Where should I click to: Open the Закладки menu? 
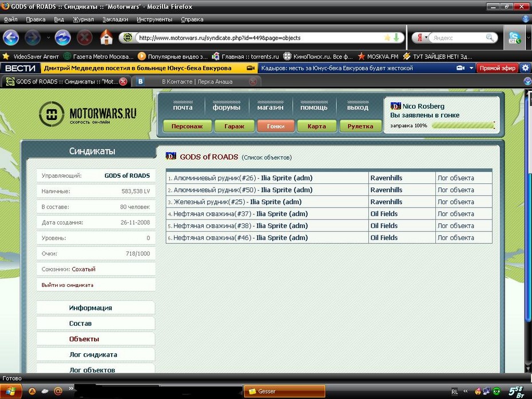[x=116, y=19]
